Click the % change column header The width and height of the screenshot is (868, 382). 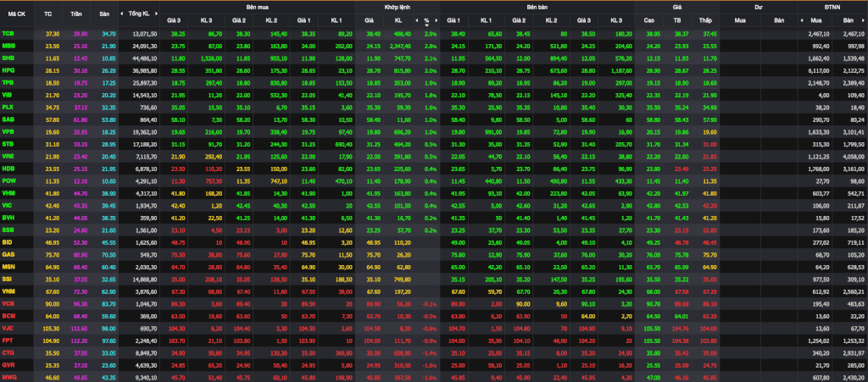(x=427, y=20)
